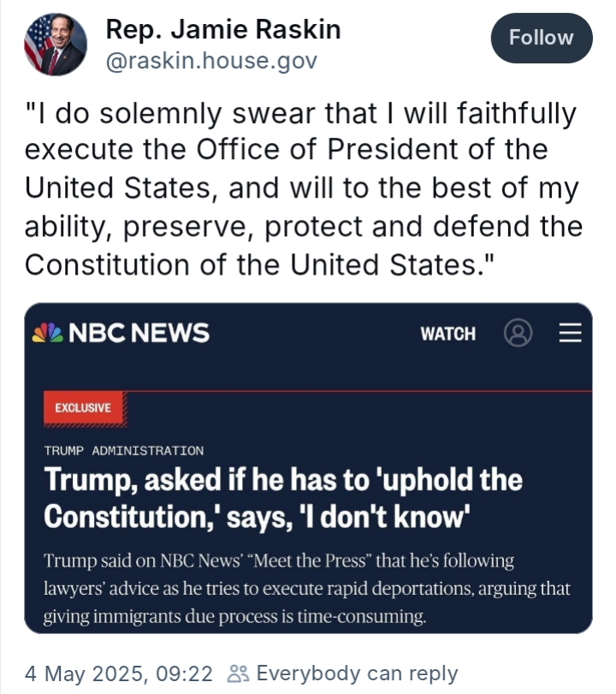Click the red EXCLUSIVE badge

point(83,407)
